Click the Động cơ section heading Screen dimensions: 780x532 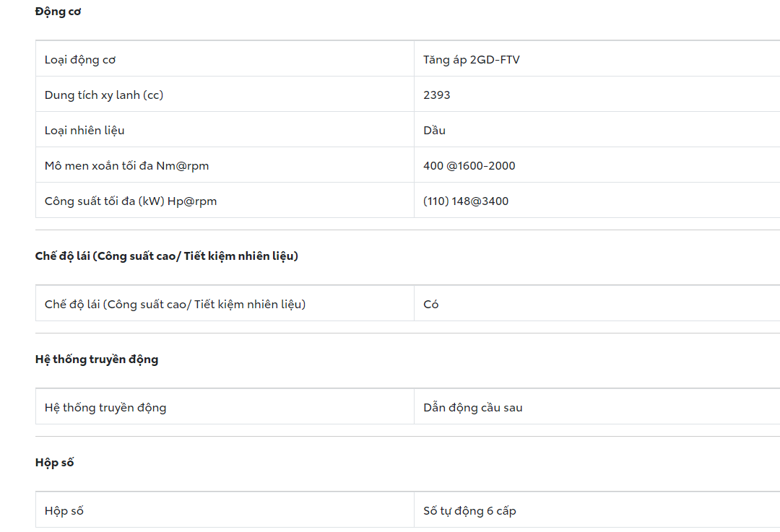(58, 12)
